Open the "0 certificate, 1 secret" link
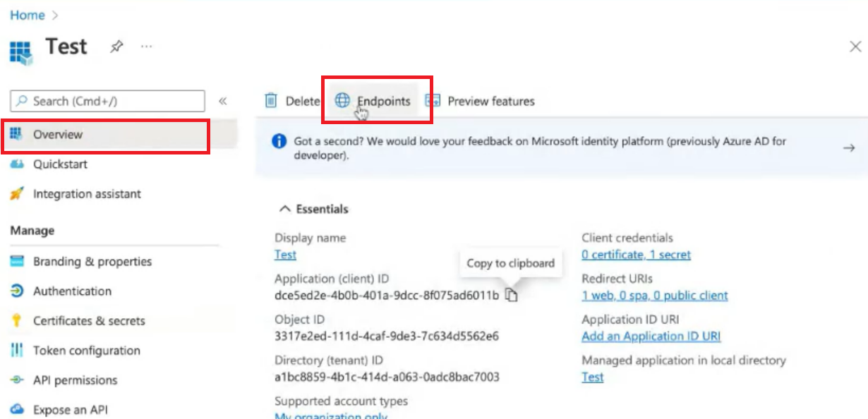 pos(636,255)
